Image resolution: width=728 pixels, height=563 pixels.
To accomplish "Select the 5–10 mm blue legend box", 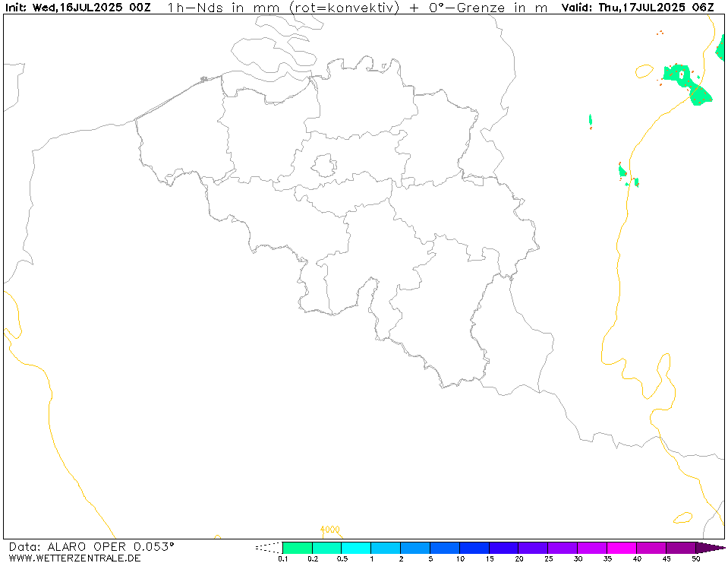I will (x=445, y=548).
